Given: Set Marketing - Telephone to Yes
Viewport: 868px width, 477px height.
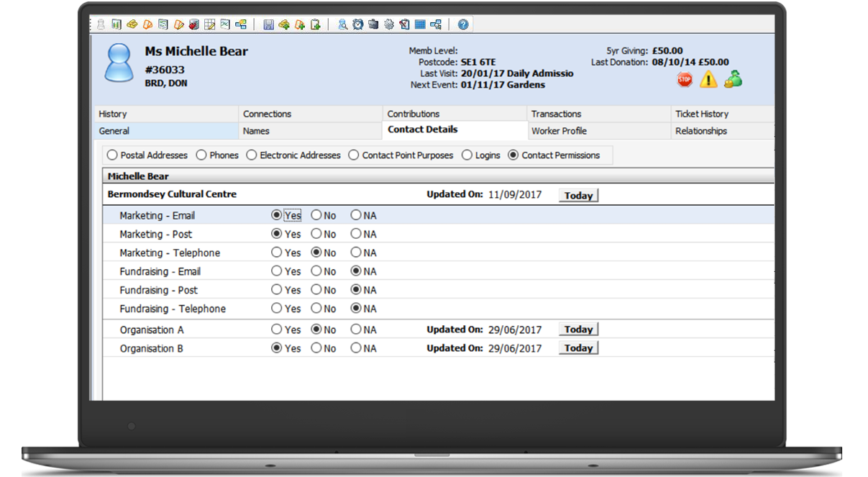Looking at the screenshot, I should pyautogui.click(x=276, y=253).
